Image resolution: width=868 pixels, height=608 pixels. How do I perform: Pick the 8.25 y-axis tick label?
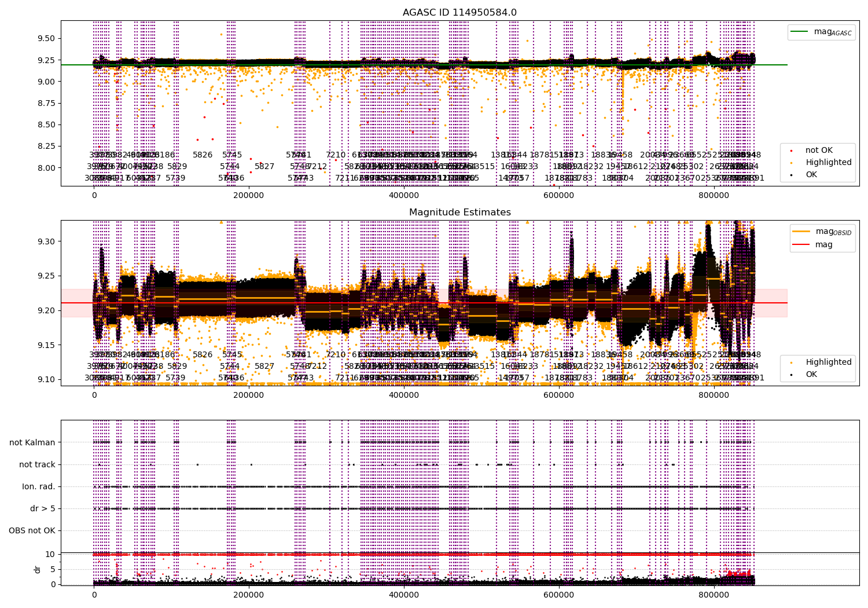pos(46,146)
